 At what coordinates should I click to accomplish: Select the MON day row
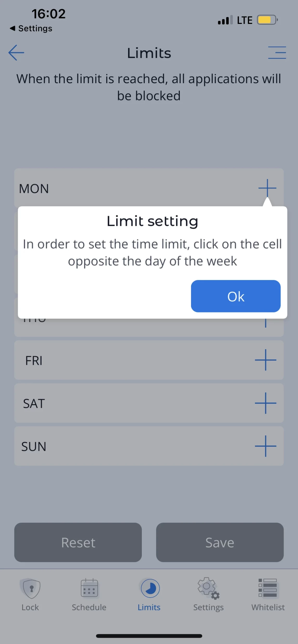tap(130, 188)
